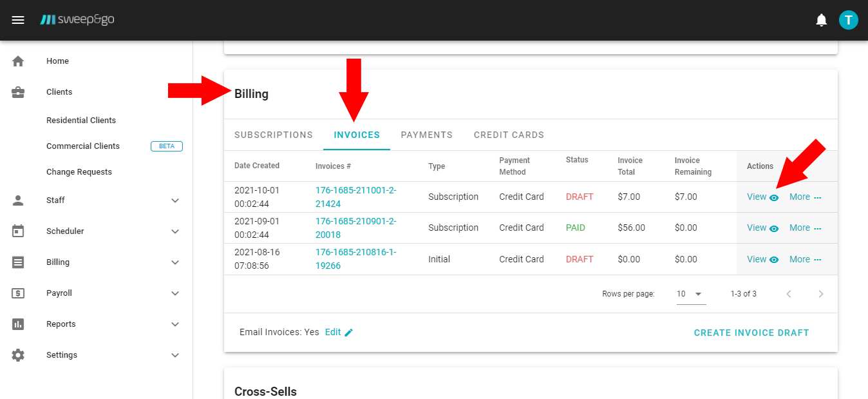Viewport: 868px width, 399px height.
Task: Click the Settings gear icon
Action: coord(17,355)
